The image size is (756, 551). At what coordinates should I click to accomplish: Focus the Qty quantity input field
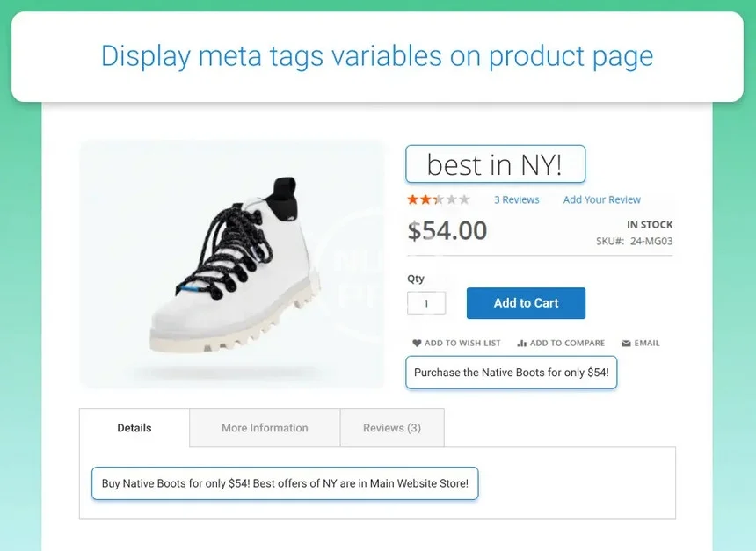click(x=426, y=303)
